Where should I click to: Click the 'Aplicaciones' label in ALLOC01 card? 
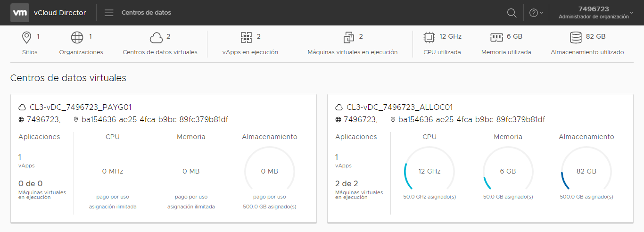(356, 137)
